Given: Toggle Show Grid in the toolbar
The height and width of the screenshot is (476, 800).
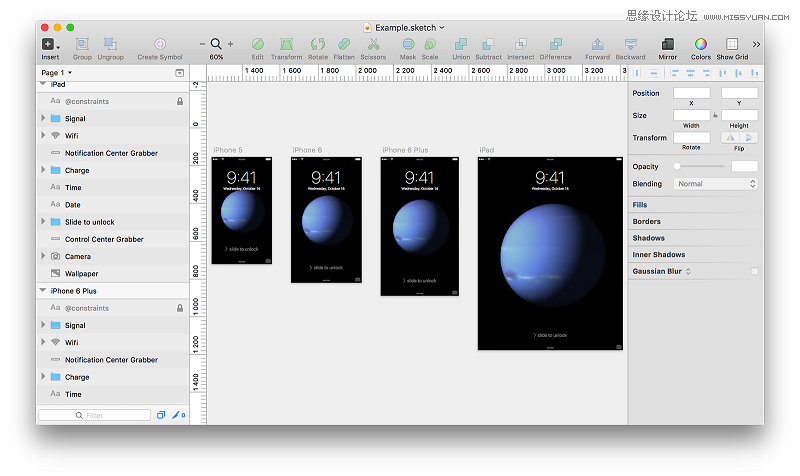Looking at the screenshot, I should [732, 44].
